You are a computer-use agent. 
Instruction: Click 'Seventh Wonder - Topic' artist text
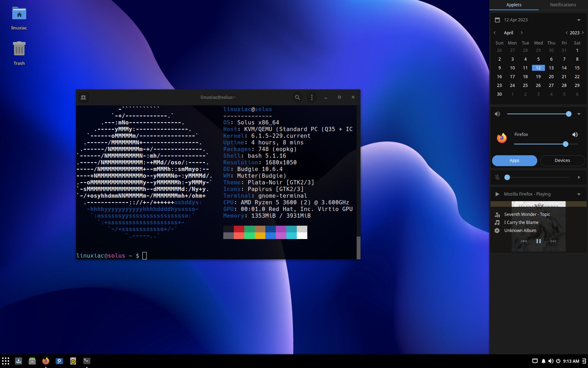click(x=527, y=214)
